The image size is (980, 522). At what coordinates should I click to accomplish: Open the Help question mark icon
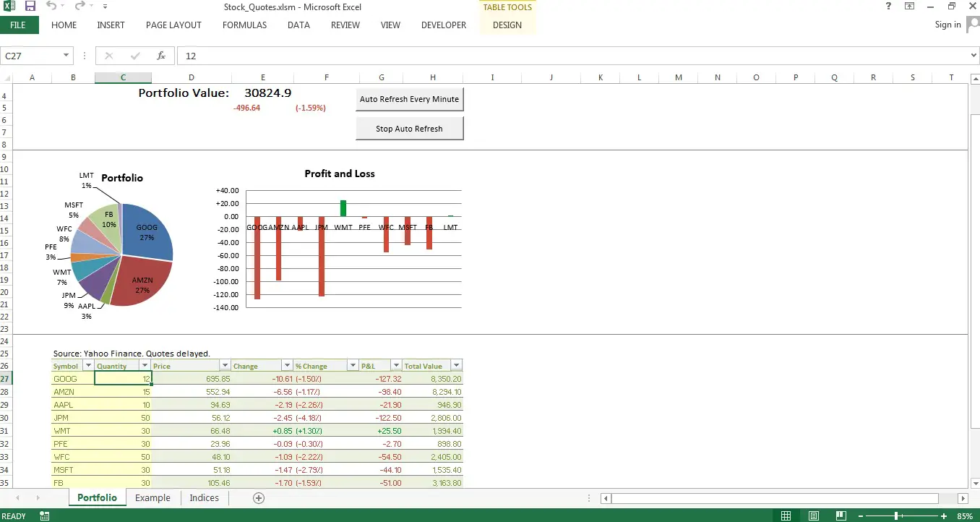(888, 7)
